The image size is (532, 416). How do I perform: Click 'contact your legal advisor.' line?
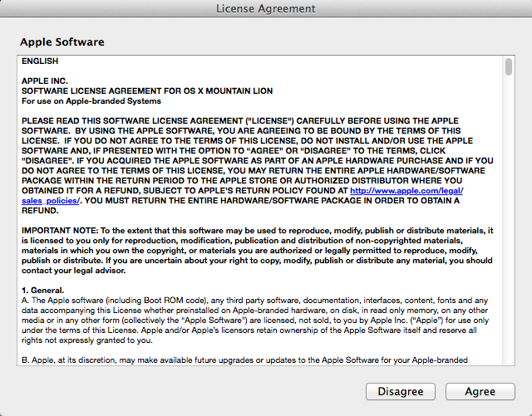[x=74, y=271]
